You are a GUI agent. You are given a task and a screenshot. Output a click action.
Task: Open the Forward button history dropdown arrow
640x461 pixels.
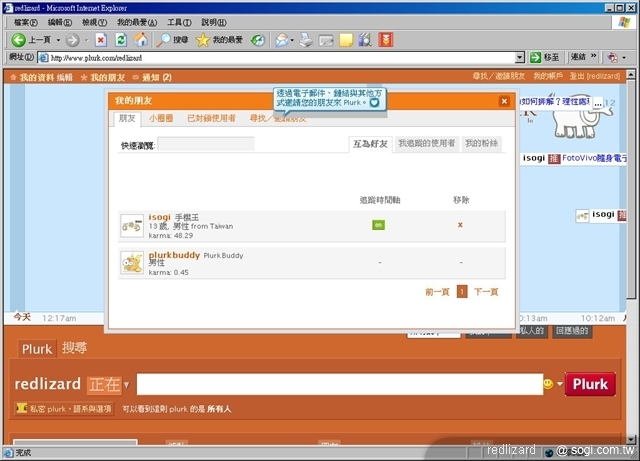point(87,40)
